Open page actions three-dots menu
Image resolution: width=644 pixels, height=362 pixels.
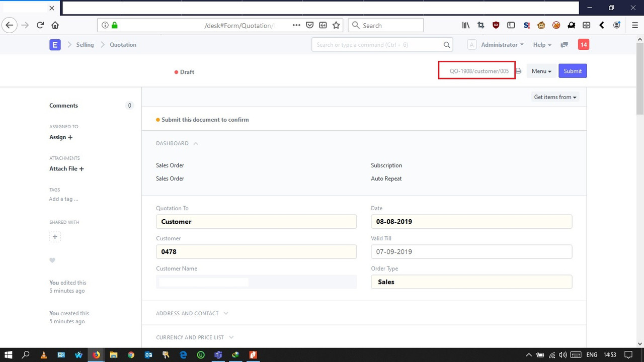tap(296, 25)
